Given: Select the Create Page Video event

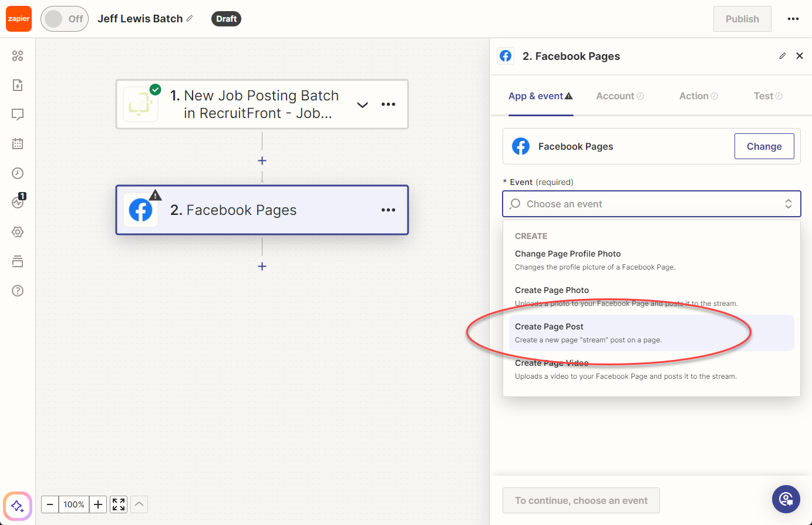Looking at the screenshot, I should (x=652, y=369).
